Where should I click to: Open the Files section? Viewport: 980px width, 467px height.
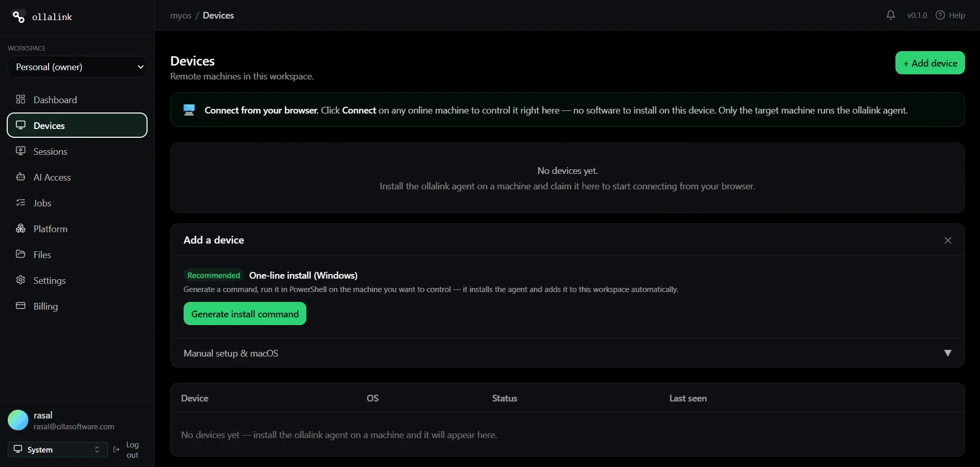tap(77, 254)
